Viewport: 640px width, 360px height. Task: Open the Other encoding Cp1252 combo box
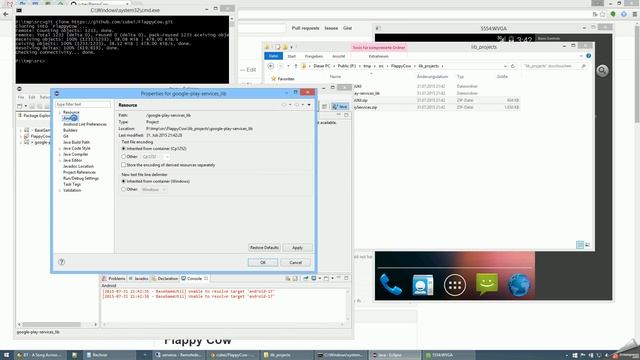click(155, 157)
